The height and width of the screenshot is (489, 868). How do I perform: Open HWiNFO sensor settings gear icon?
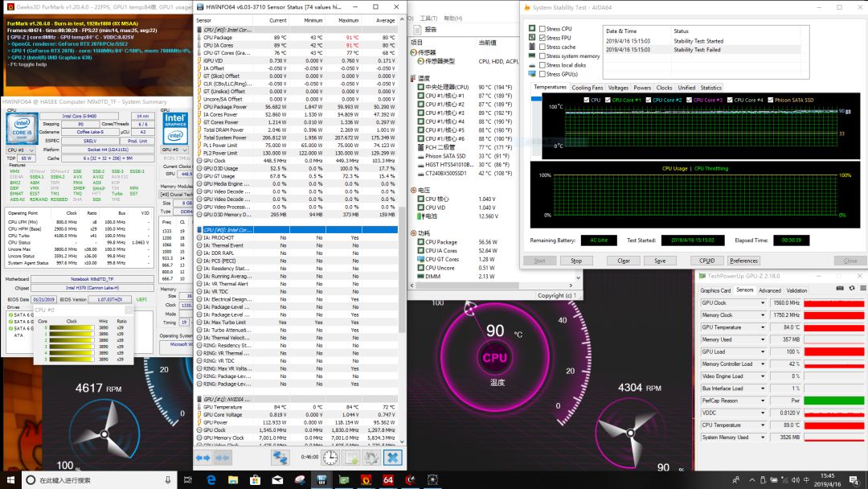click(x=371, y=458)
